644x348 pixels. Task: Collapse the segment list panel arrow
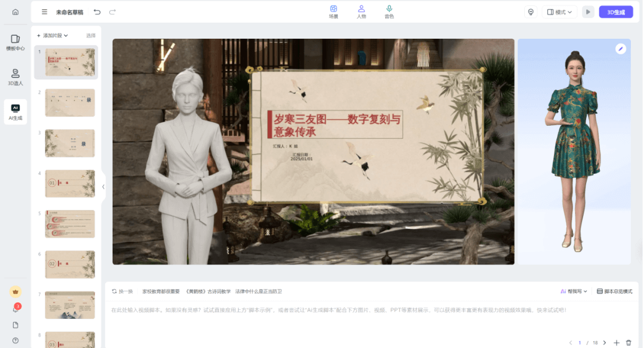tap(103, 187)
